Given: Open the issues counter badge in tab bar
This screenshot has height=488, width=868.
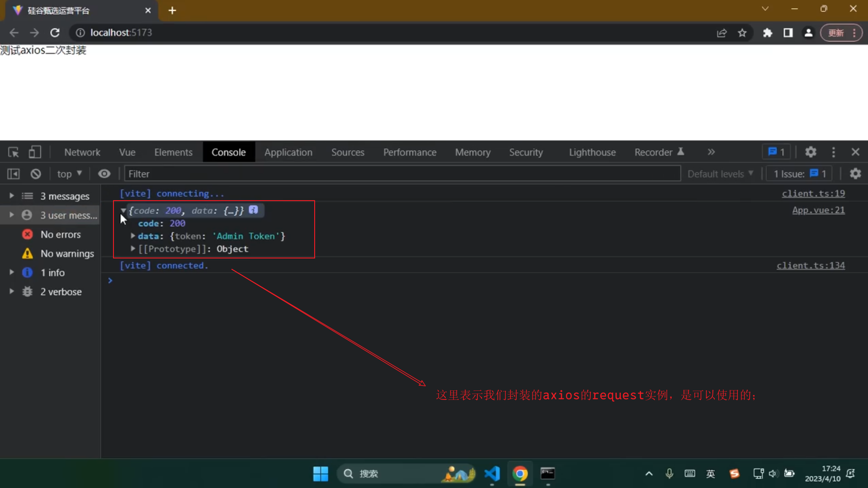Looking at the screenshot, I should (776, 152).
